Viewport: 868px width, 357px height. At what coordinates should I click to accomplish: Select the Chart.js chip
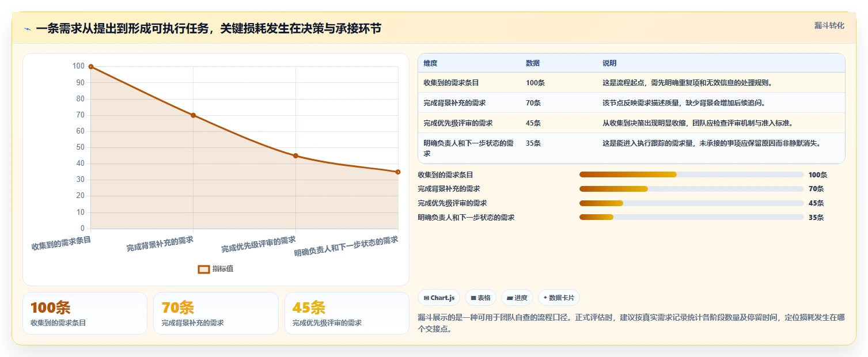(x=439, y=298)
